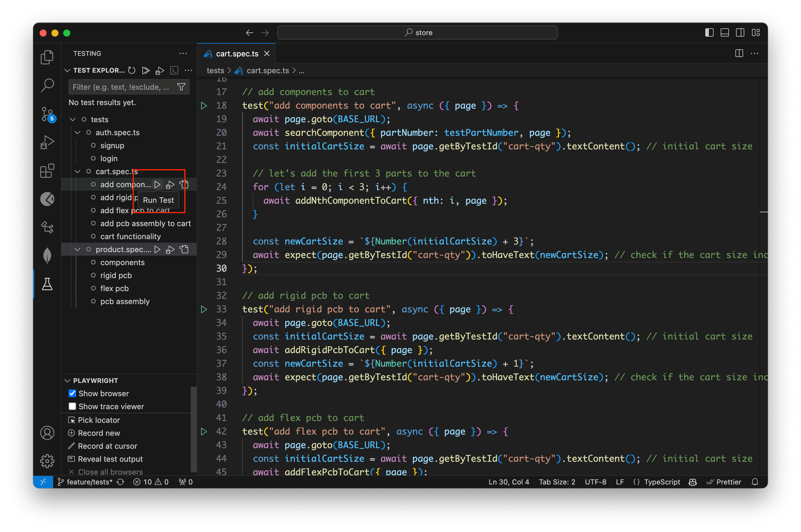Click errors and warnings count in status bar
The image size is (801, 532).
click(151, 482)
